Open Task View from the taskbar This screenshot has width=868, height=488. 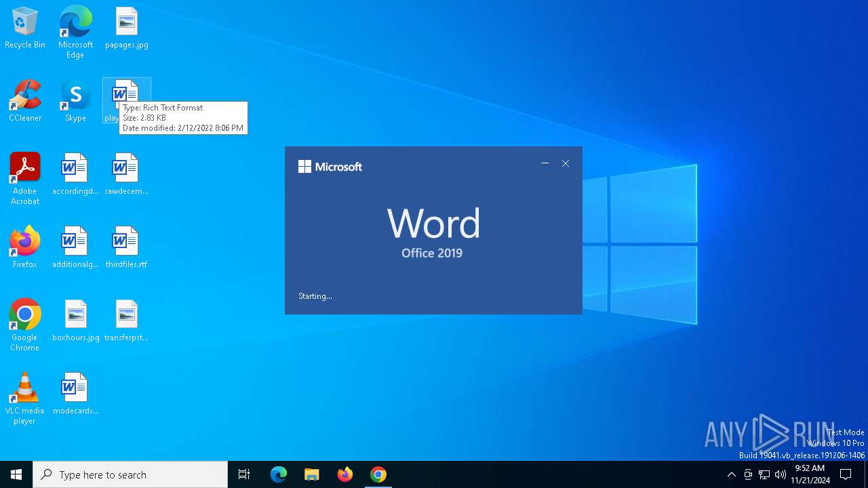(244, 474)
